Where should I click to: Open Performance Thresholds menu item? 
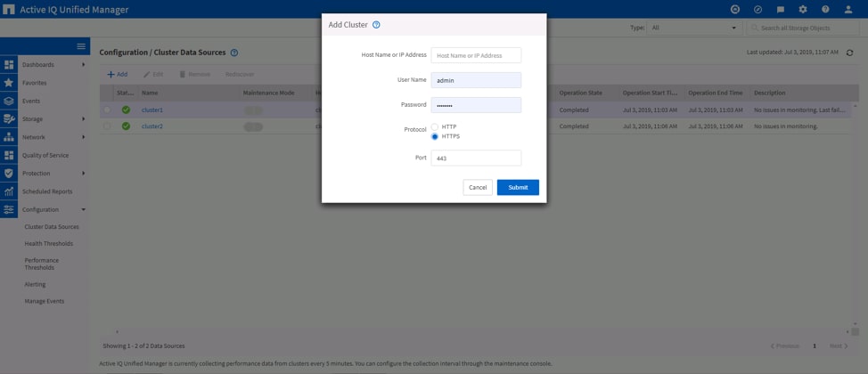tap(42, 264)
